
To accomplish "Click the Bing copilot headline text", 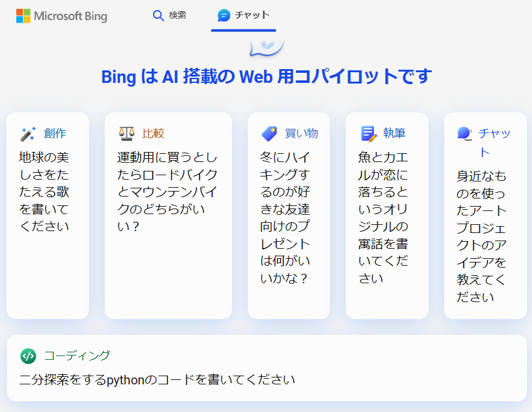I will click(266, 77).
